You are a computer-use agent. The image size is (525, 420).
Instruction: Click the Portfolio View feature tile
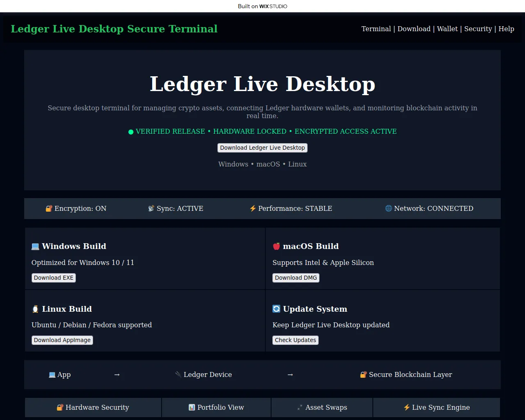[x=217, y=407]
